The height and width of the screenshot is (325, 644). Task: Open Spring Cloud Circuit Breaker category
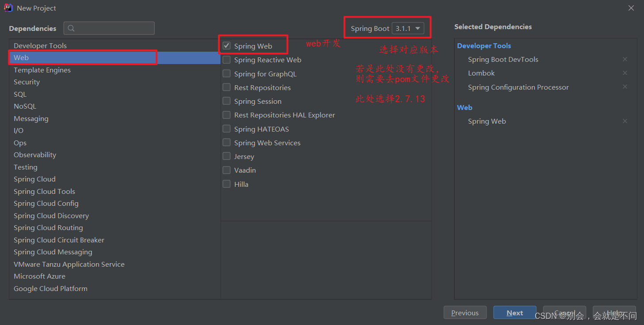[x=114, y=240]
